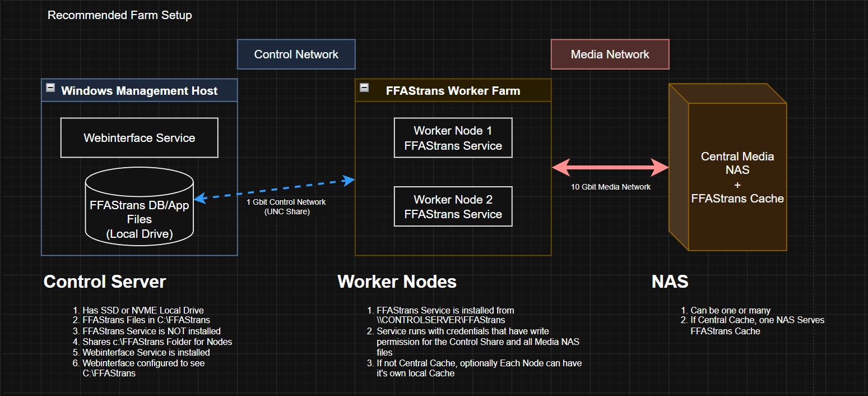Select Worker Node 2 FFAStrans Service box
This screenshot has height=396, width=868.
[x=453, y=206]
